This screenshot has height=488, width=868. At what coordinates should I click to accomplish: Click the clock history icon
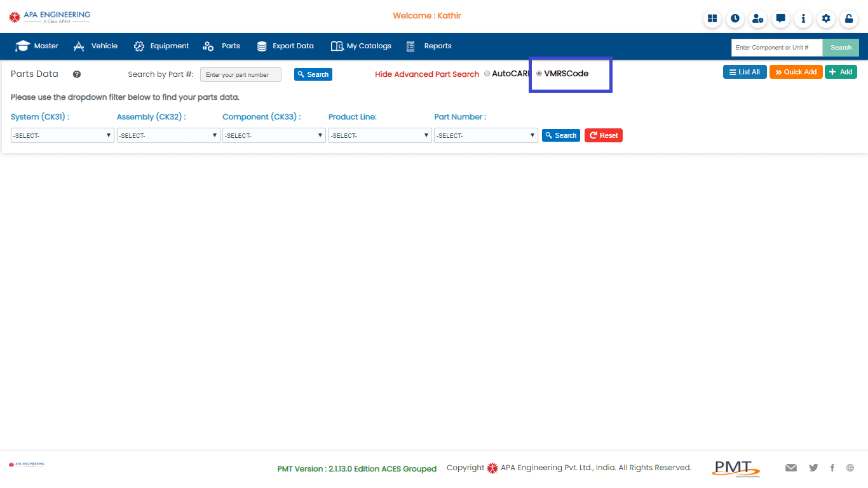click(x=735, y=18)
